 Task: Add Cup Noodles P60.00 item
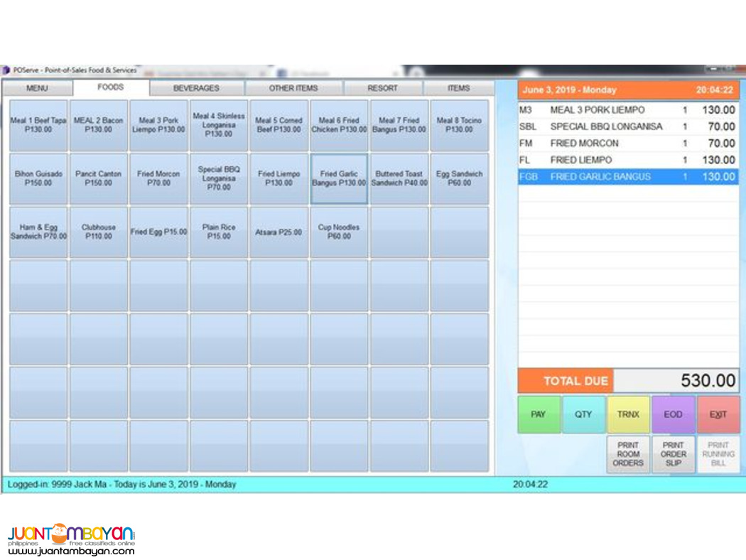pos(339,232)
